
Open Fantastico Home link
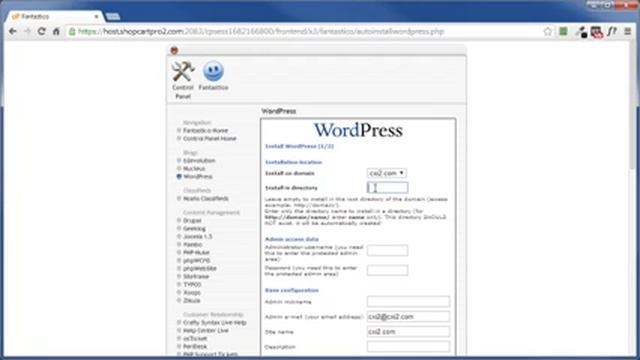click(x=205, y=131)
